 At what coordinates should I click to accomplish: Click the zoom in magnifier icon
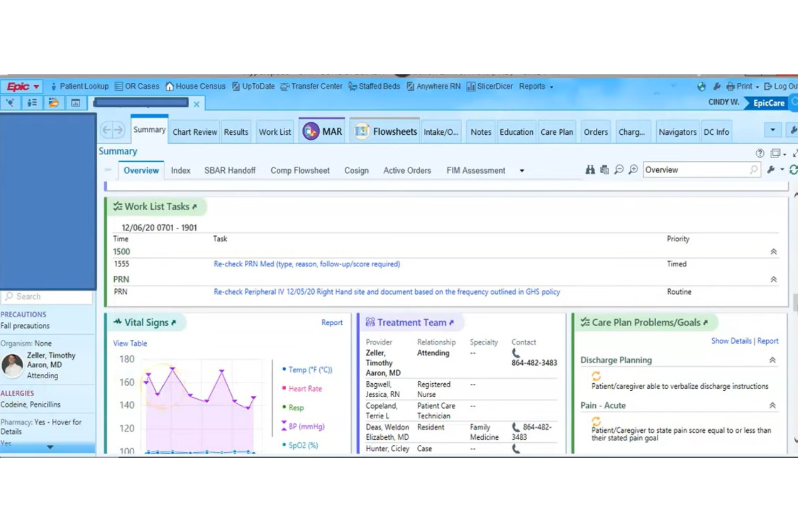634,170
